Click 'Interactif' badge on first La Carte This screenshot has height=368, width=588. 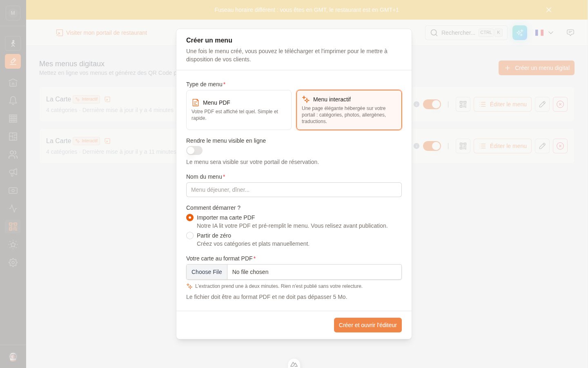tap(87, 99)
